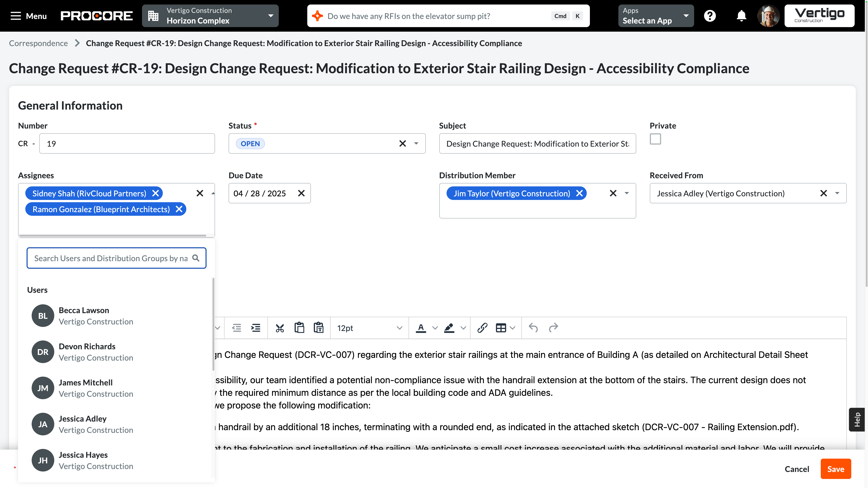This screenshot has height=488, width=868.
Task: Remove Sidney Shah from Assignees
Action: pyautogui.click(x=156, y=193)
